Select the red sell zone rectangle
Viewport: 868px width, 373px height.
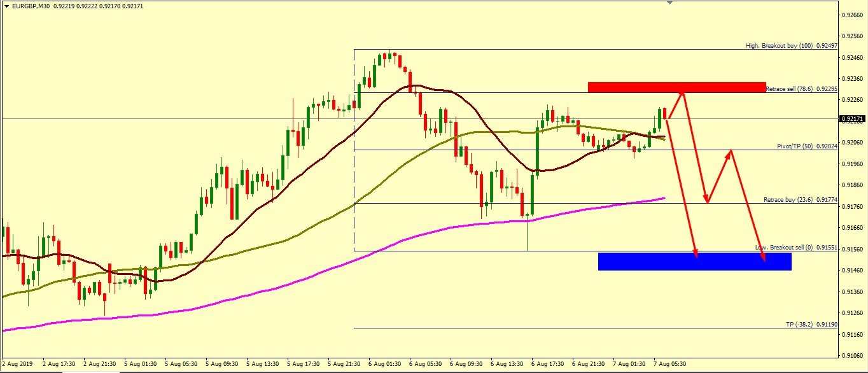[x=676, y=87]
